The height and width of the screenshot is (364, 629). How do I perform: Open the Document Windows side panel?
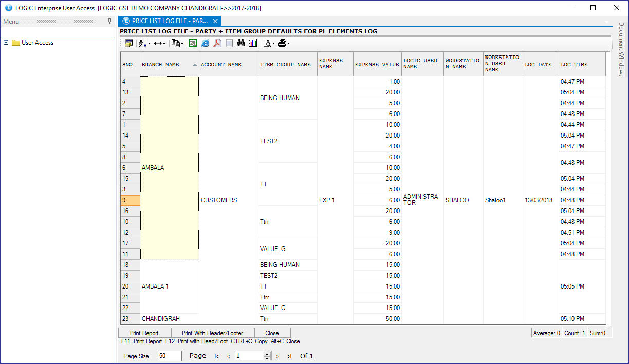pyautogui.click(x=621, y=49)
